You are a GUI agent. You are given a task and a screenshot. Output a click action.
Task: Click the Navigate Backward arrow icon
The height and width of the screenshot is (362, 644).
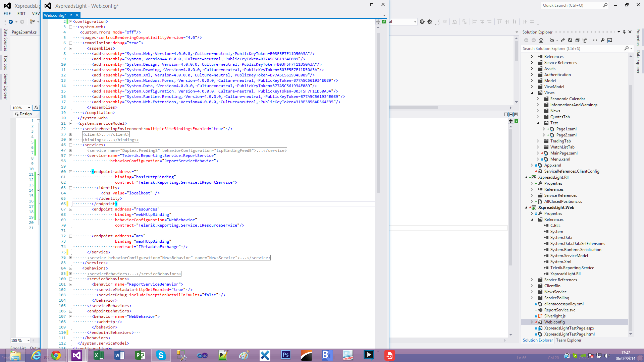[11, 22]
